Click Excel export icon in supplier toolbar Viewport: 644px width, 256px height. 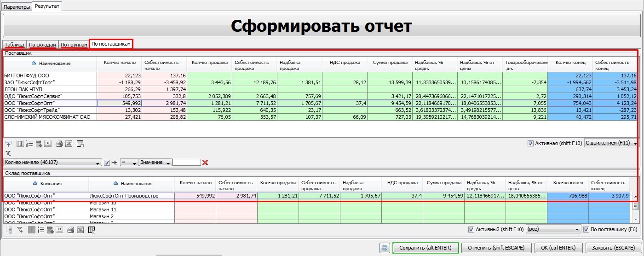coord(69,144)
